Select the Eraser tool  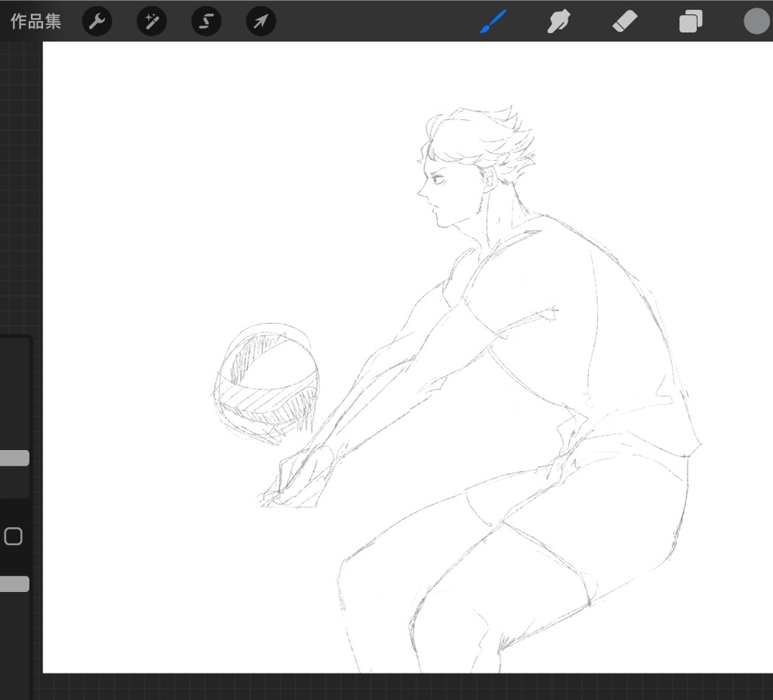click(624, 22)
